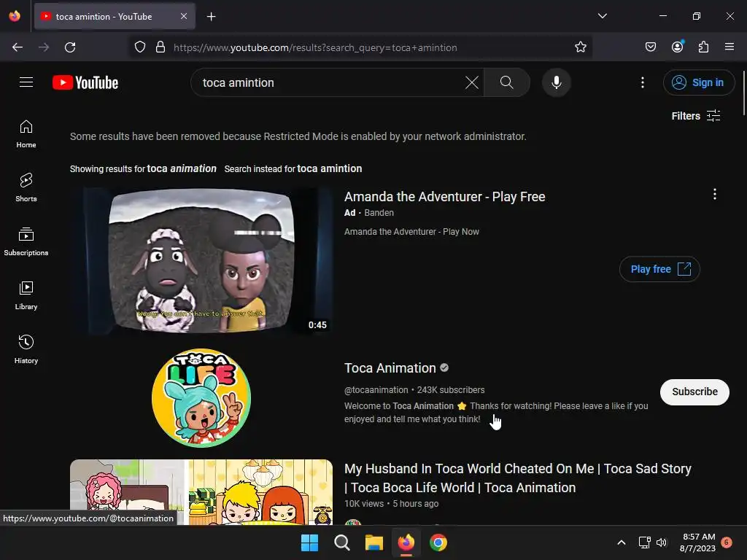Click the page vertical scrollbar
Screen dimensions: 747x560
(743, 93)
